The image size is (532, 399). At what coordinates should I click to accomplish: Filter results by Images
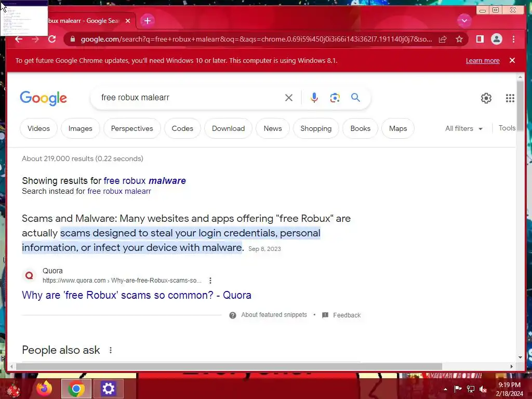(x=81, y=129)
